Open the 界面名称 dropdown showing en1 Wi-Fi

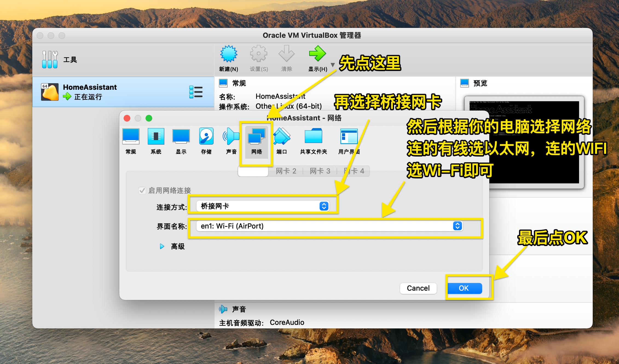pyautogui.click(x=328, y=226)
